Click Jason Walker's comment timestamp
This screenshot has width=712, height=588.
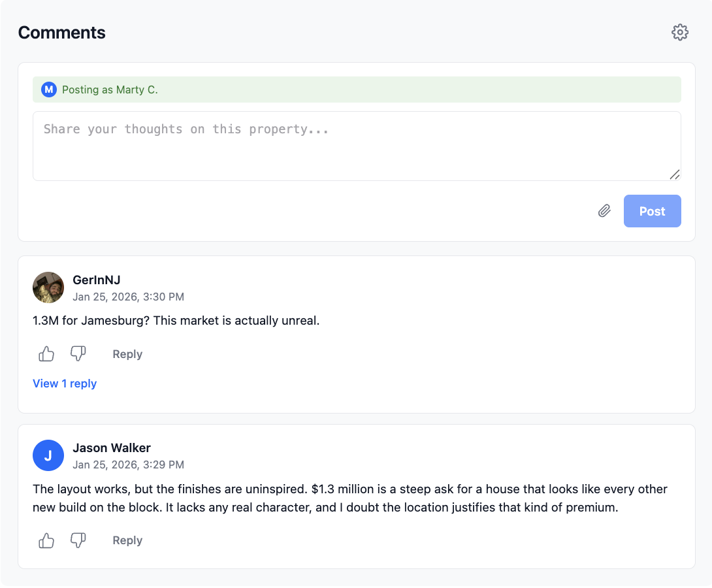128,465
